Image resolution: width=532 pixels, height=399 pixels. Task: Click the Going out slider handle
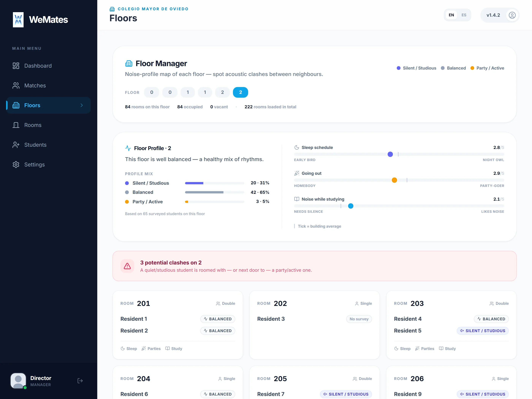[x=394, y=180]
